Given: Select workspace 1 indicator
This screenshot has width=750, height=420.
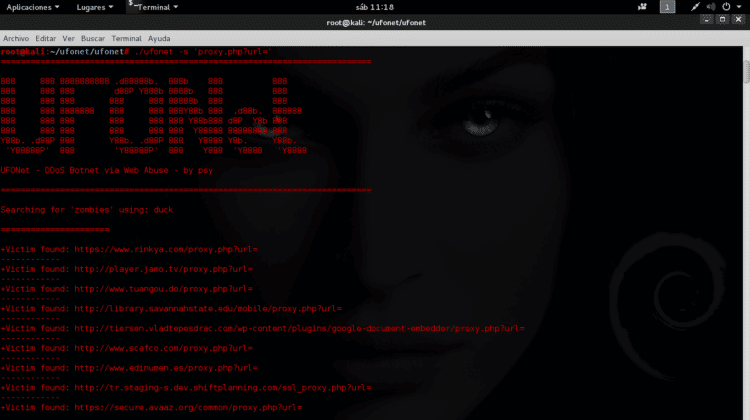Looking at the screenshot, I should (x=667, y=7).
